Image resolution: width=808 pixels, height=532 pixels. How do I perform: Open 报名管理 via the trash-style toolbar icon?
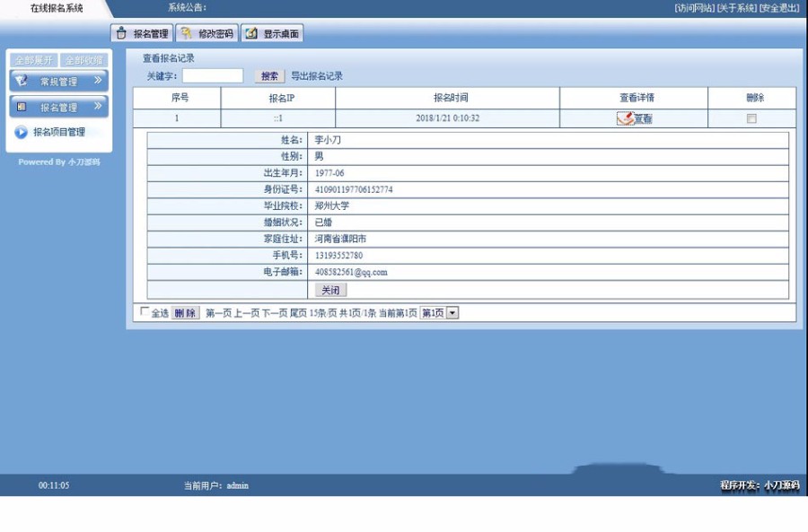[122, 32]
